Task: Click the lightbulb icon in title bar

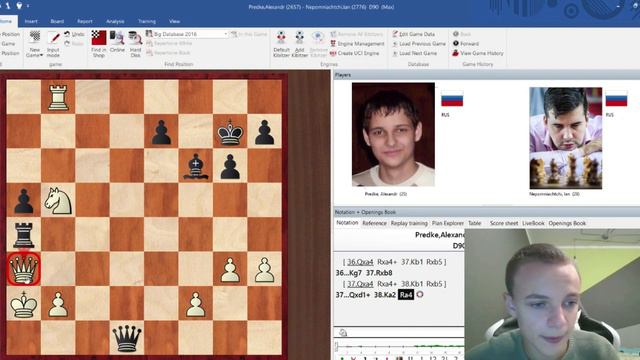Action: coord(19,6)
